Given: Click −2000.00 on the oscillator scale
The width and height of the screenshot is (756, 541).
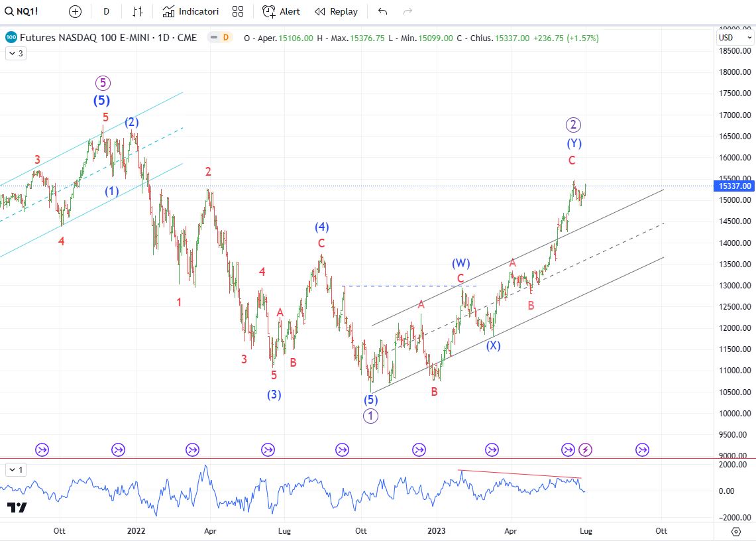Looking at the screenshot, I should [x=735, y=517].
